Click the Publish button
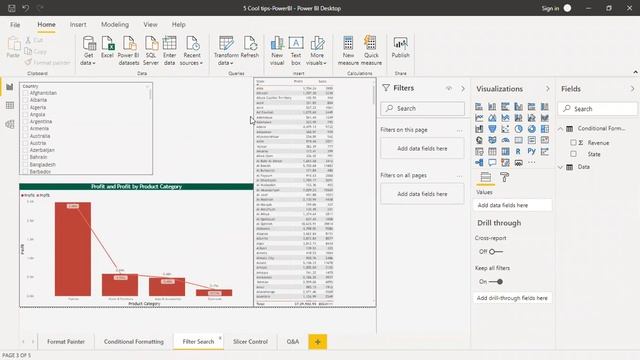The height and width of the screenshot is (360, 640). tap(400, 47)
